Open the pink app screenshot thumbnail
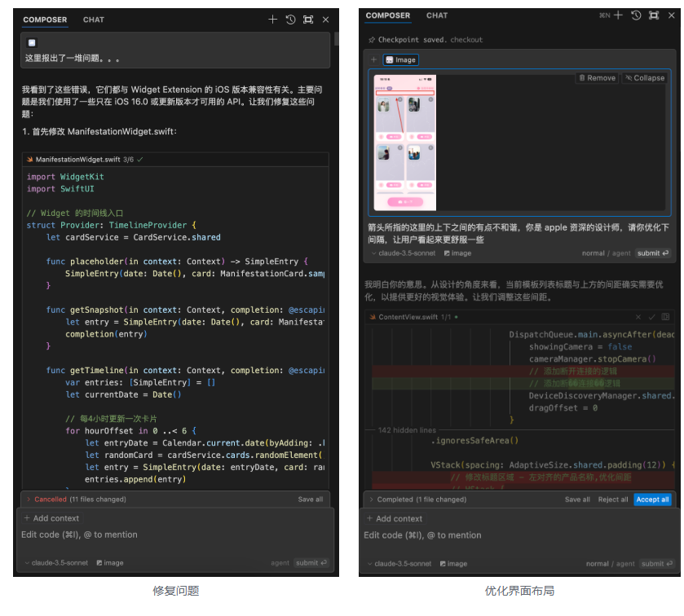This screenshot has width=684, height=616. (x=405, y=143)
